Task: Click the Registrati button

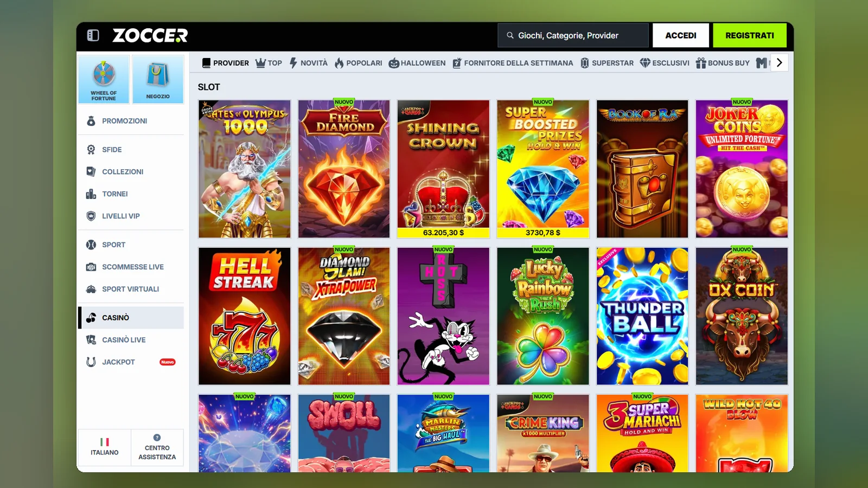Action: pos(750,35)
